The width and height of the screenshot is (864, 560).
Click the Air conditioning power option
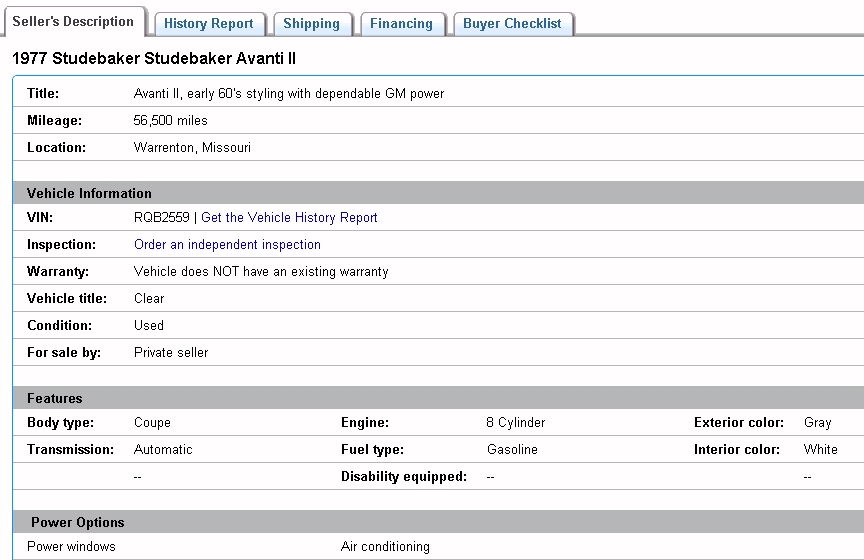point(385,547)
